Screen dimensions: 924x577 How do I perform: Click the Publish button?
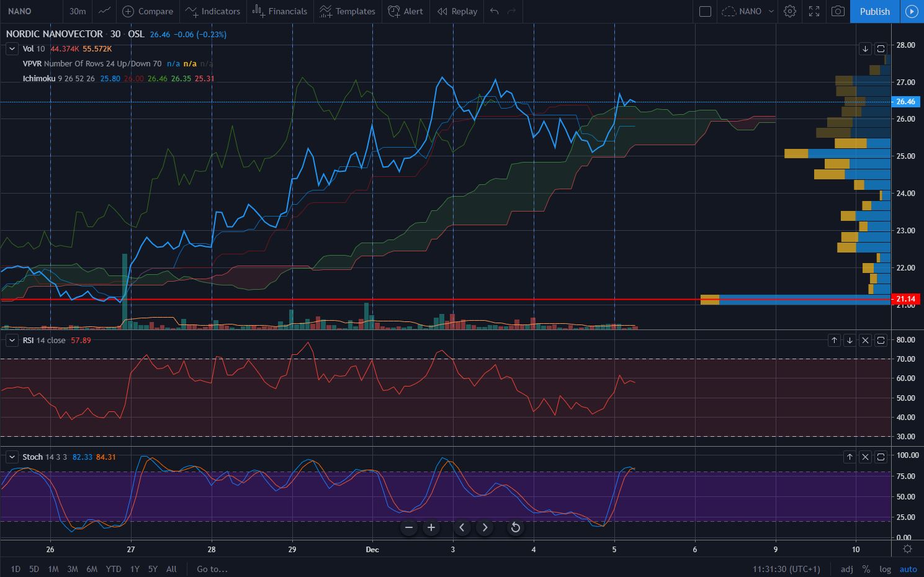[x=875, y=11]
